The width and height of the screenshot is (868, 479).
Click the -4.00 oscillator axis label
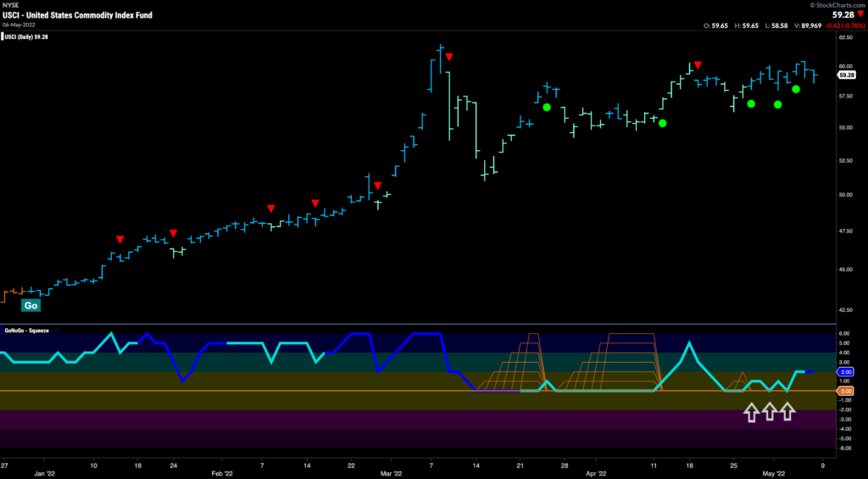pyautogui.click(x=844, y=429)
